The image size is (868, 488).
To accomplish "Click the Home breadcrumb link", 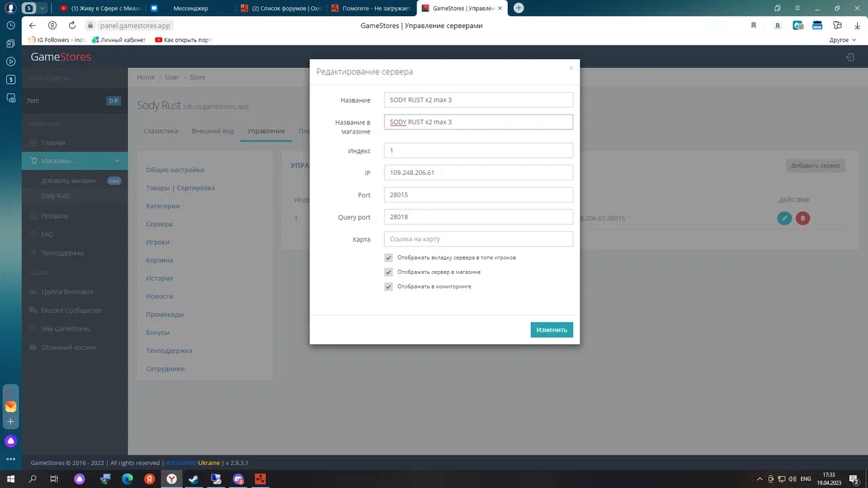I will (x=146, y=77).
